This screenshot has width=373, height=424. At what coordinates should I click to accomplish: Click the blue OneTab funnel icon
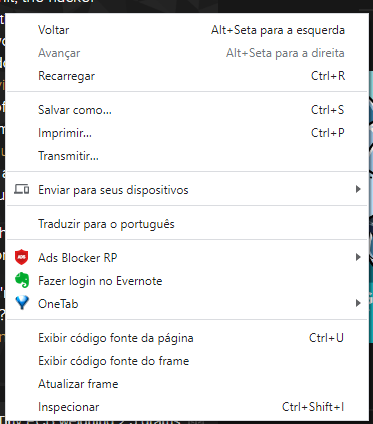[22, 303]
